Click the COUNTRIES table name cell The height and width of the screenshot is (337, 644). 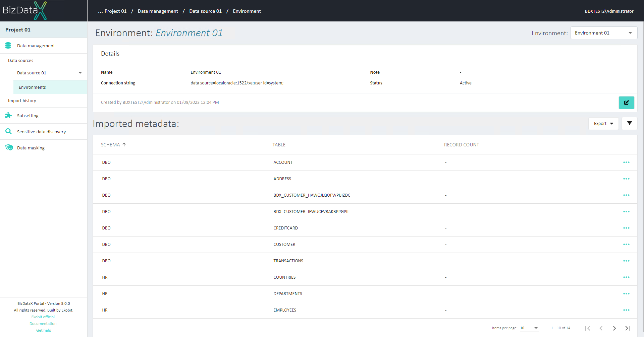click(x=285, y=277)
